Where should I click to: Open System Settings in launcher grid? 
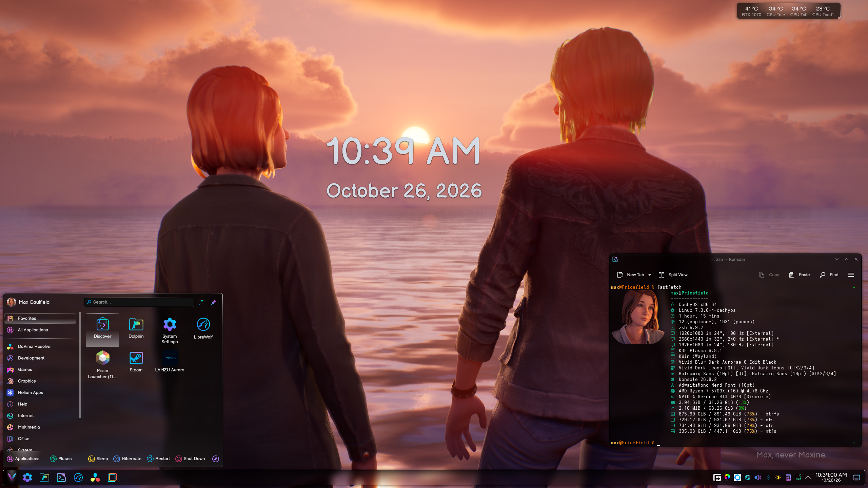coord(170,330)
